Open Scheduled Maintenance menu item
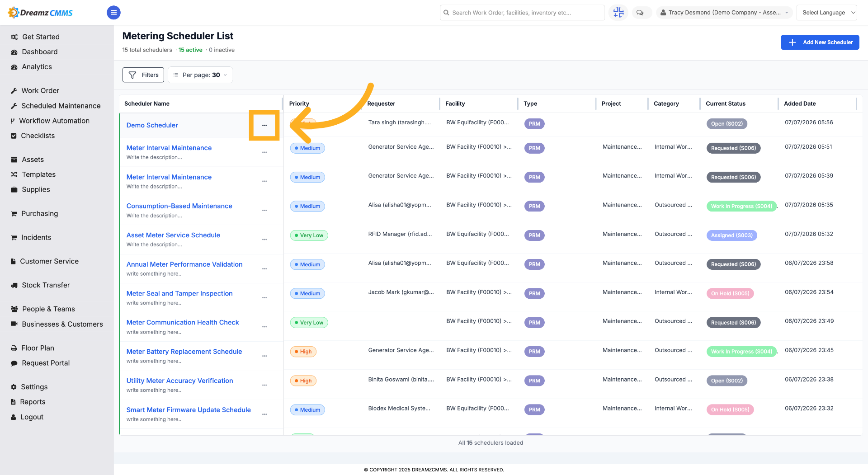This screenshot has height=475, width=868. click(x=61, y=106)
